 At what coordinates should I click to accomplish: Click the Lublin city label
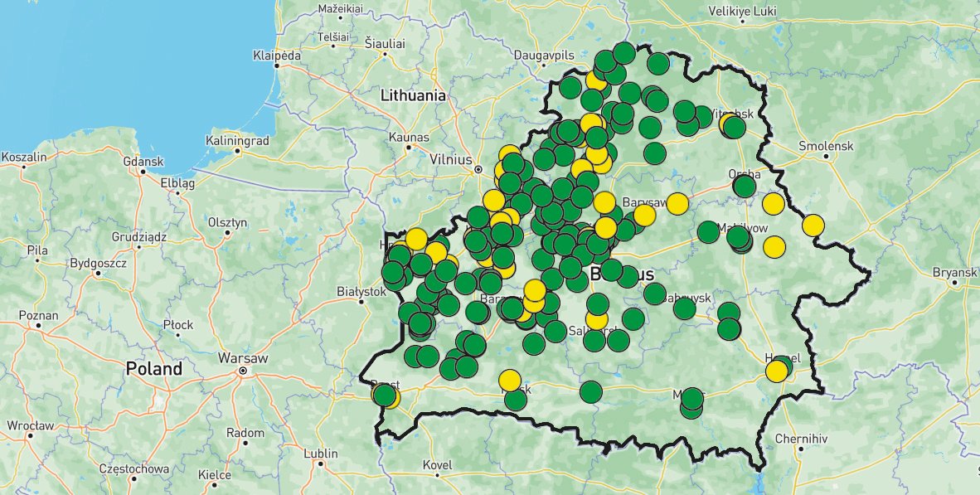(x=321, y=453)
